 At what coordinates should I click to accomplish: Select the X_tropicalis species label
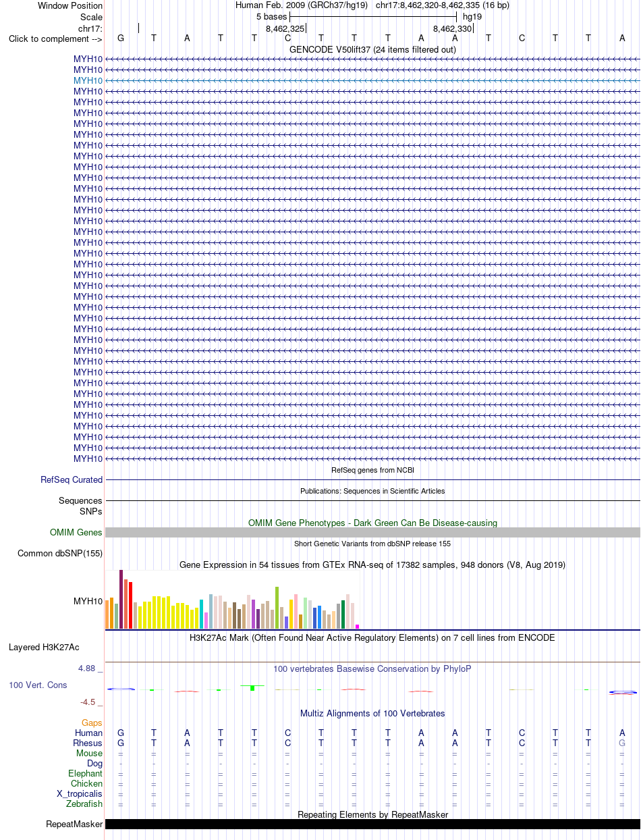tap(80, 793)
